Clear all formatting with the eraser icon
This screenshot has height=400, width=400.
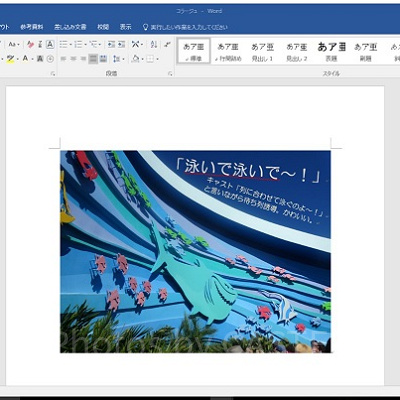(30, 44)
